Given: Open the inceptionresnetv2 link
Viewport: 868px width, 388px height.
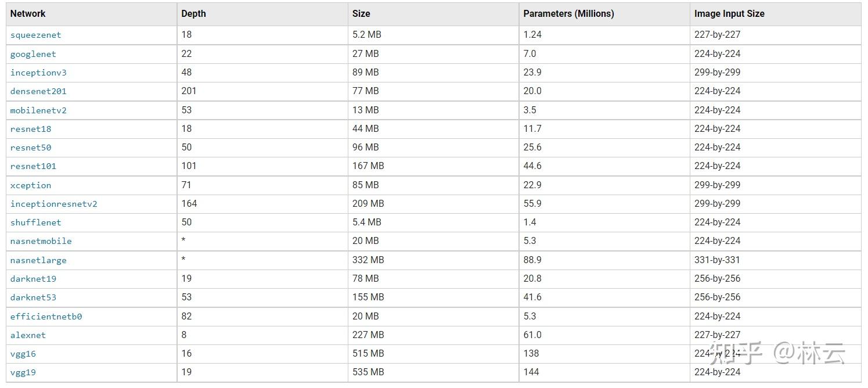Looking at the screenshot, I should [x=54, y=204].
